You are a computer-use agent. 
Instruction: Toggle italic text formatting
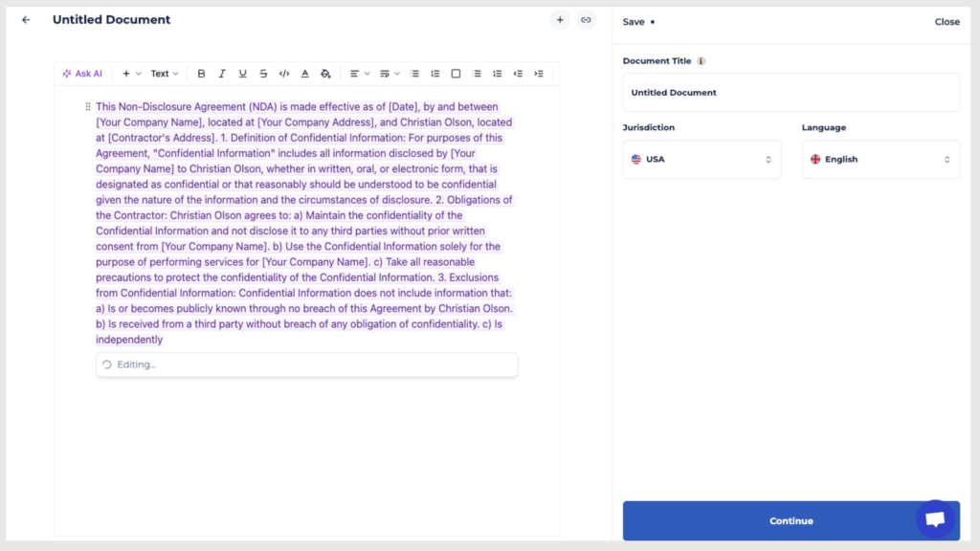click(x=222, y=74)
